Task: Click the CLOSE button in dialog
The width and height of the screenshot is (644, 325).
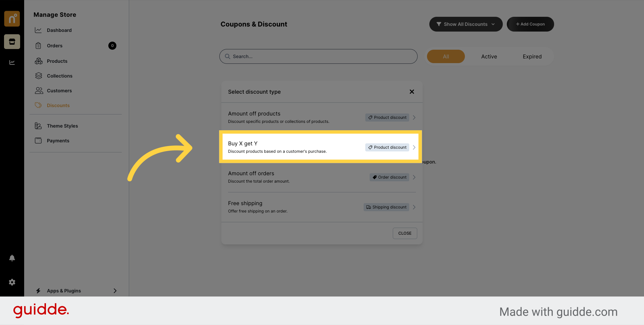Action: [405, 233]
